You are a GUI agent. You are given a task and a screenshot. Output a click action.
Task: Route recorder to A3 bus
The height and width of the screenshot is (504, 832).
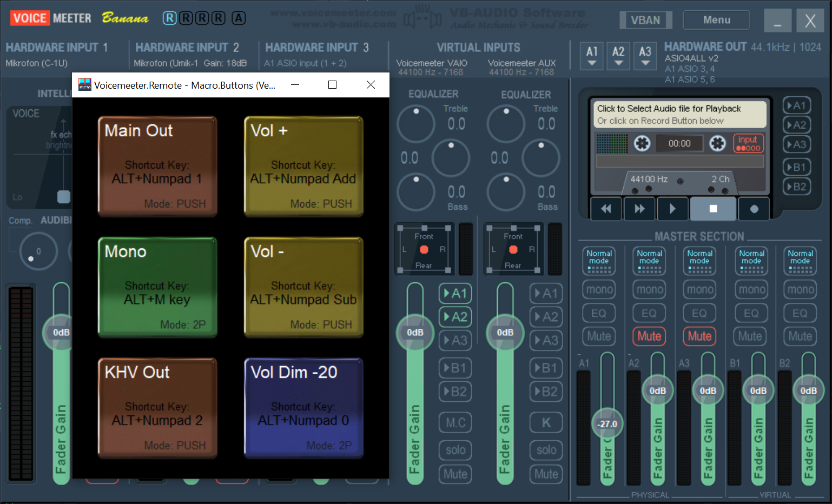[796, 144]
